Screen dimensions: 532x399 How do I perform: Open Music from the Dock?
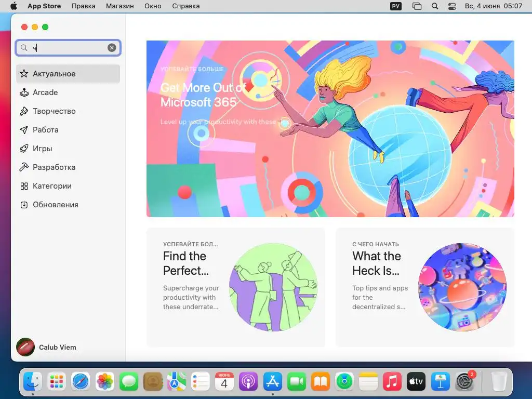[x=392, y=382]
